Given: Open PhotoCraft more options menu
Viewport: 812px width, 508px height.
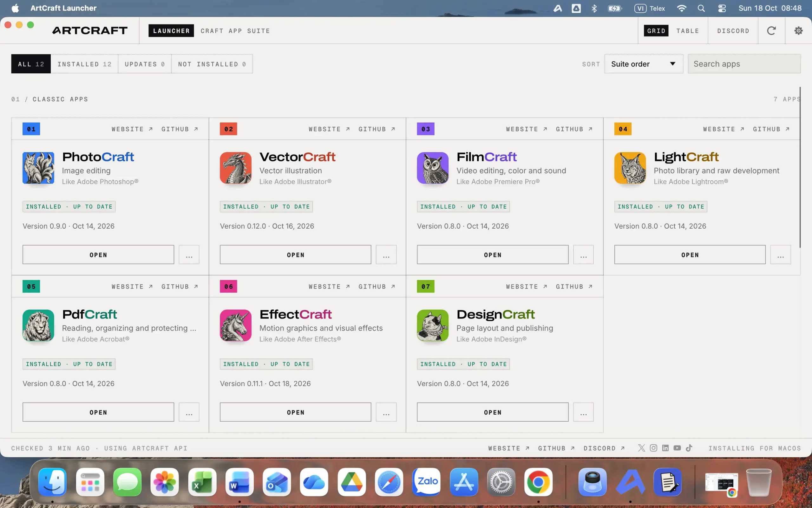Looking at the screenshot, I should (189, 255).
